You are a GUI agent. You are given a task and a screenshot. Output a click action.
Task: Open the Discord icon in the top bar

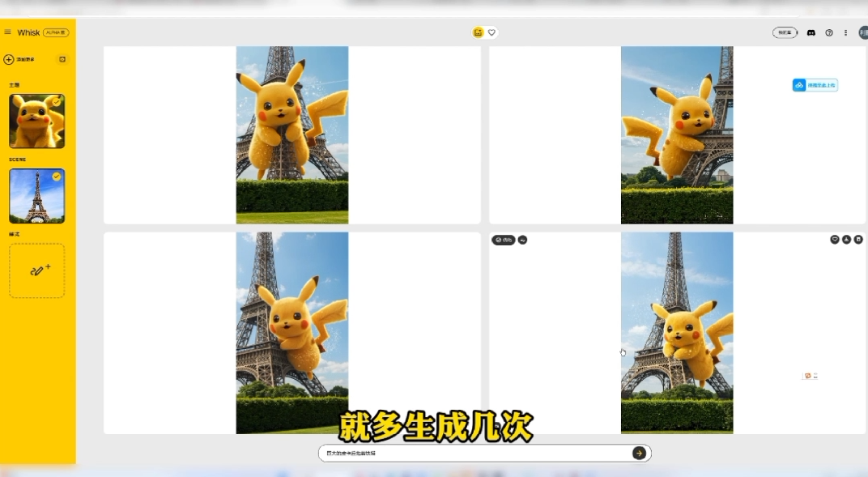point(811,32)
